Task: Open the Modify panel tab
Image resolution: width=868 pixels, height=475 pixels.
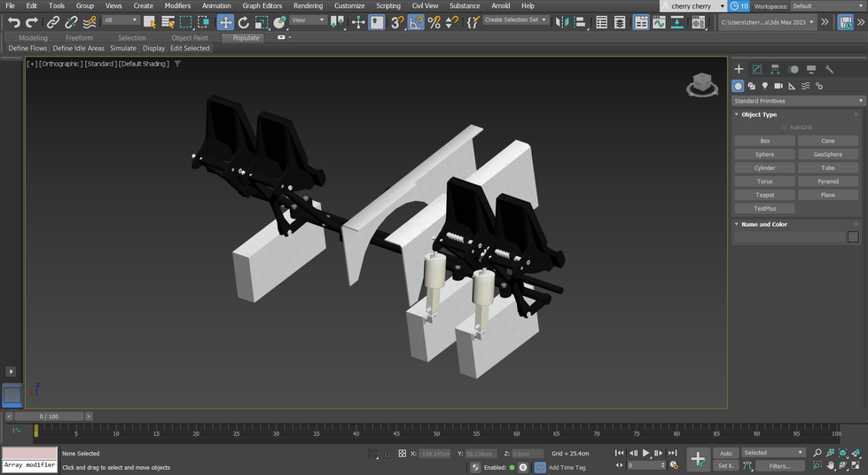Action: tap(757, 69)
